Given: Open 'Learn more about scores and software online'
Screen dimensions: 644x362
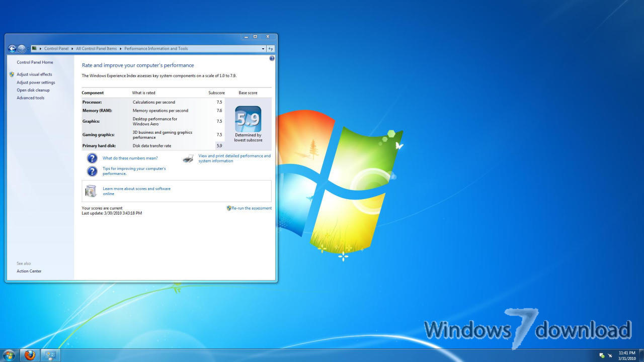Looking at the screenshot, I should pos(137,191).
